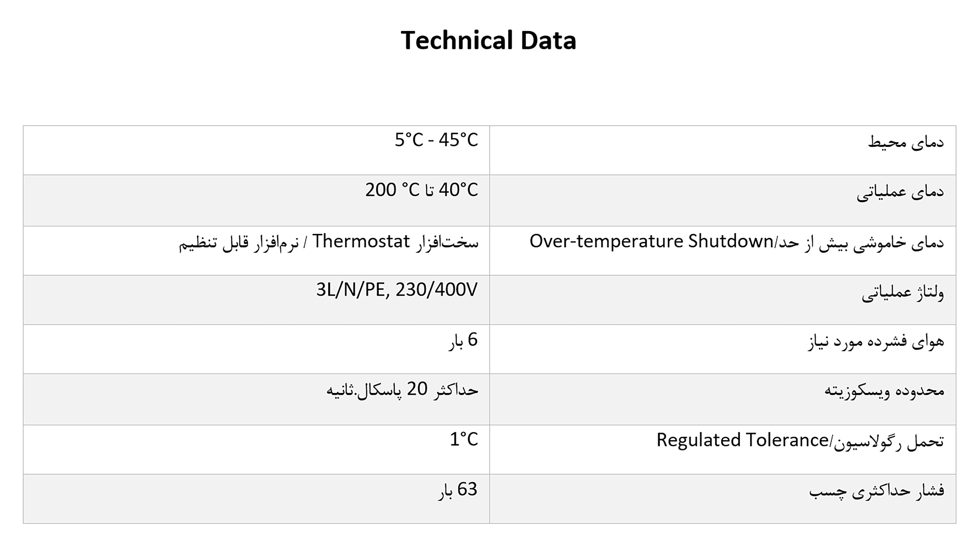Click the "دمای محیط" label cell
This screenshot has height=544, width=980.
point(905,142)
